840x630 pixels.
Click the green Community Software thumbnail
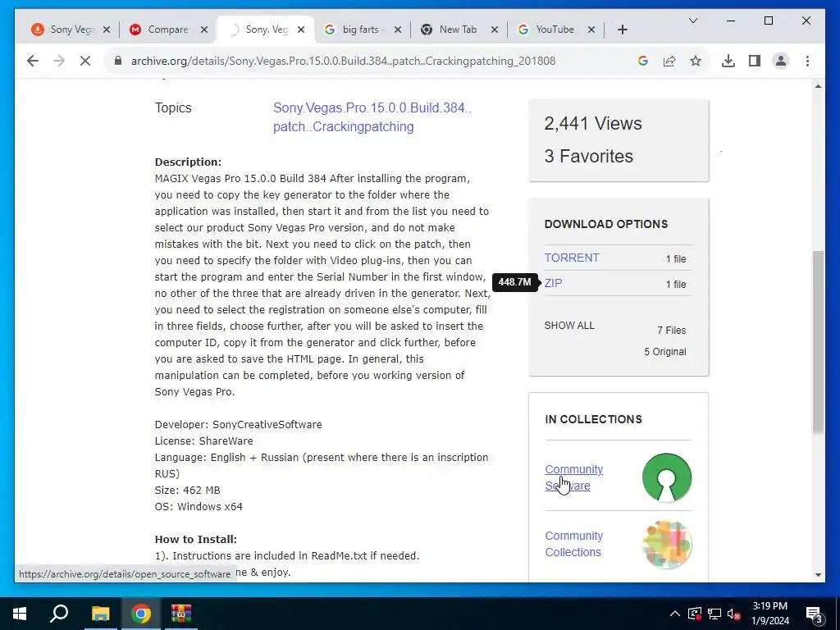pyautogui.click(x=666, y=477)
